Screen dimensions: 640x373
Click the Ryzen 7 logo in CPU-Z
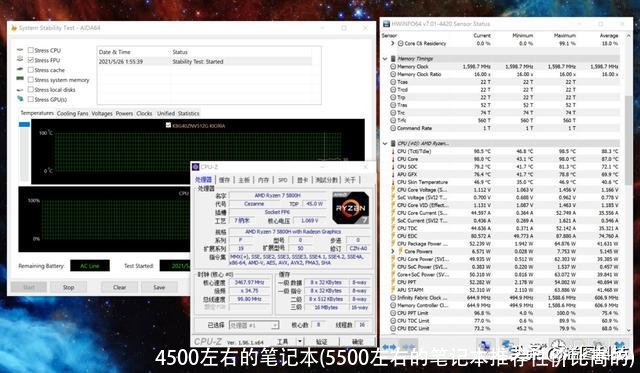[x=351, y=208]
